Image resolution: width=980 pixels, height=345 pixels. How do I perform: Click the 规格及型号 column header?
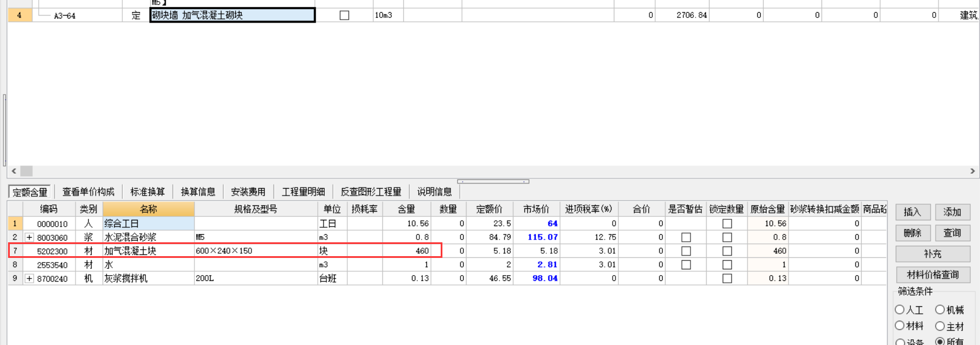(256, 209)
